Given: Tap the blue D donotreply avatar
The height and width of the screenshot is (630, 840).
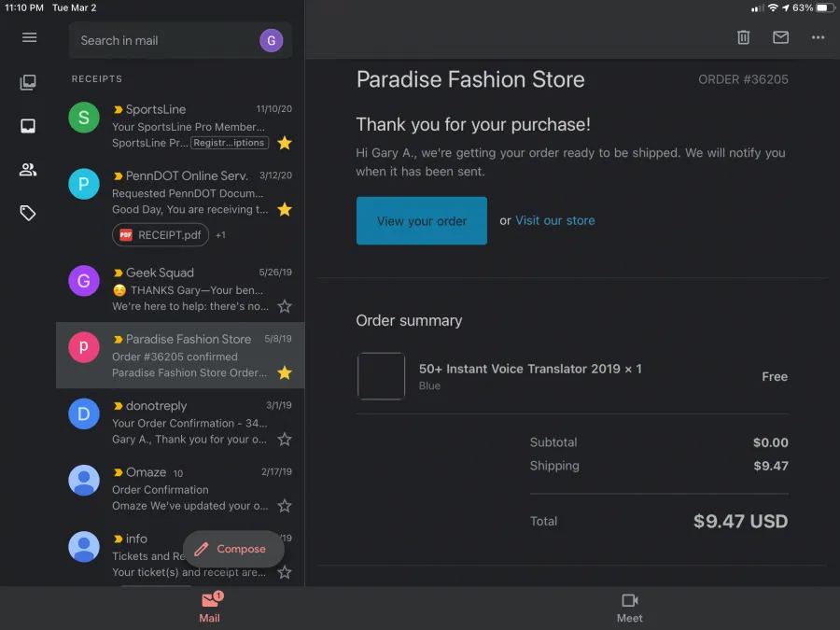Looking at the screenshot, I should 84,413.
